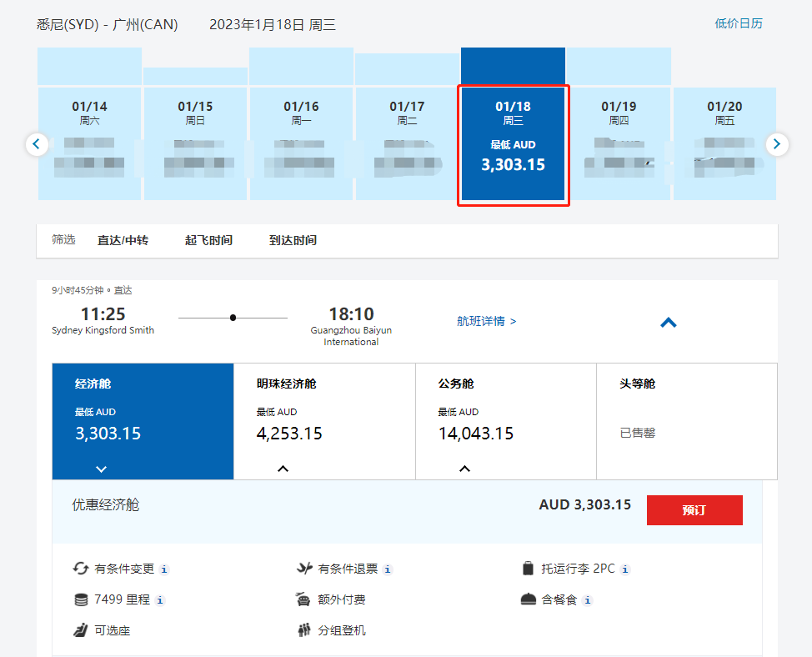Open the 低价日历 link
The width and height of the screenshot is (812, 657).
pos(738,23)
